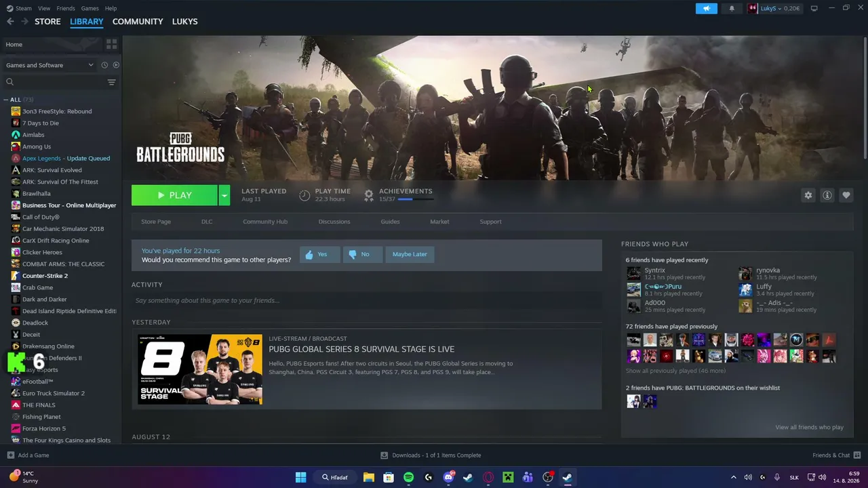Click the library search input field
The image size is (868, 488).
60,82
